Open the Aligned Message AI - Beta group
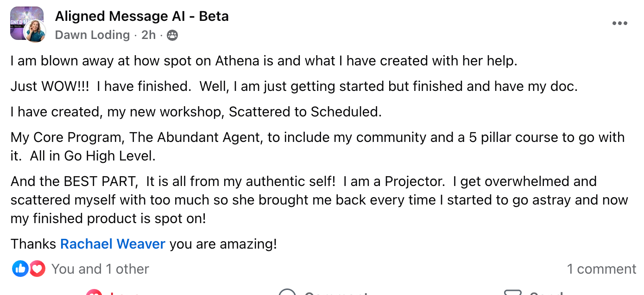Viewport: 644px width, 295px height. coord(142,17)
